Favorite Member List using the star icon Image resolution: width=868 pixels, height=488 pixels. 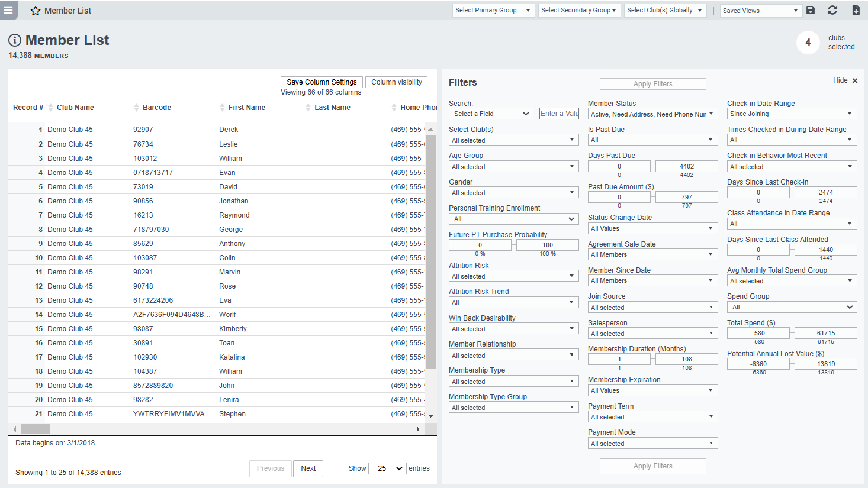tap(35, 10)
